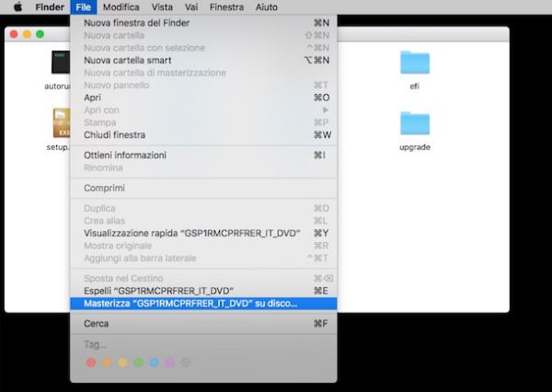552x392 pixels.
Task: Select Nuova finestra del Finder
Action: click(x=141, y=22)
